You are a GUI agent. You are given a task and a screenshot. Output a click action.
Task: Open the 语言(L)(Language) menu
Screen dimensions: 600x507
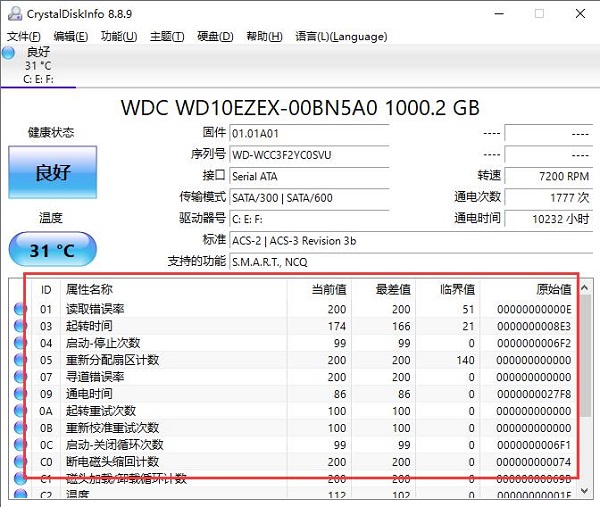[x=341, y=36]
